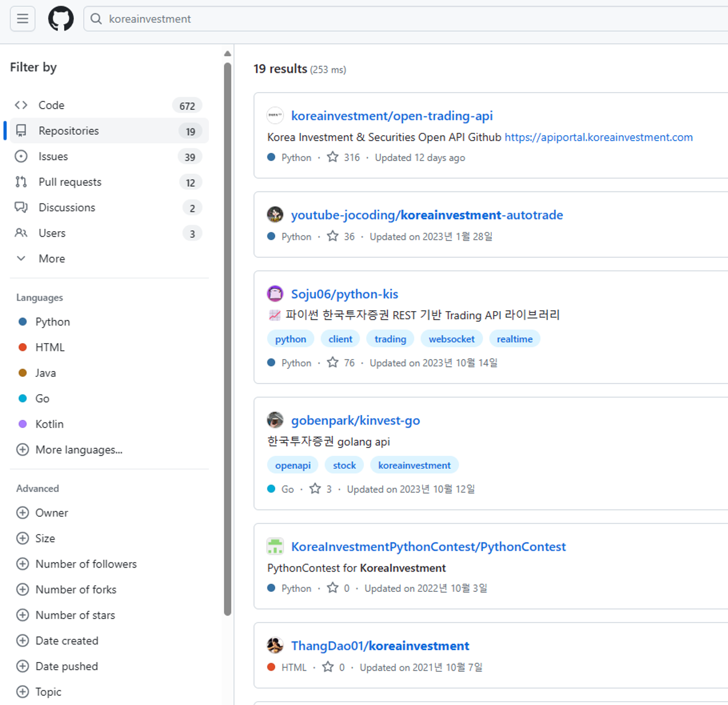Click koreainvestment organization avatar
Screen dimensions: 728x705
pos(275,115)
